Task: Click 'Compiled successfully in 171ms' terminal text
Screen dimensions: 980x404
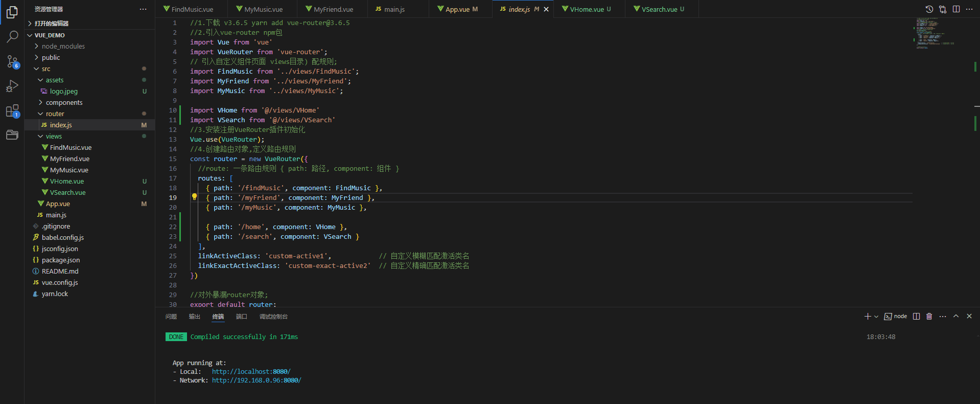Action: click(x=244, y=337)
